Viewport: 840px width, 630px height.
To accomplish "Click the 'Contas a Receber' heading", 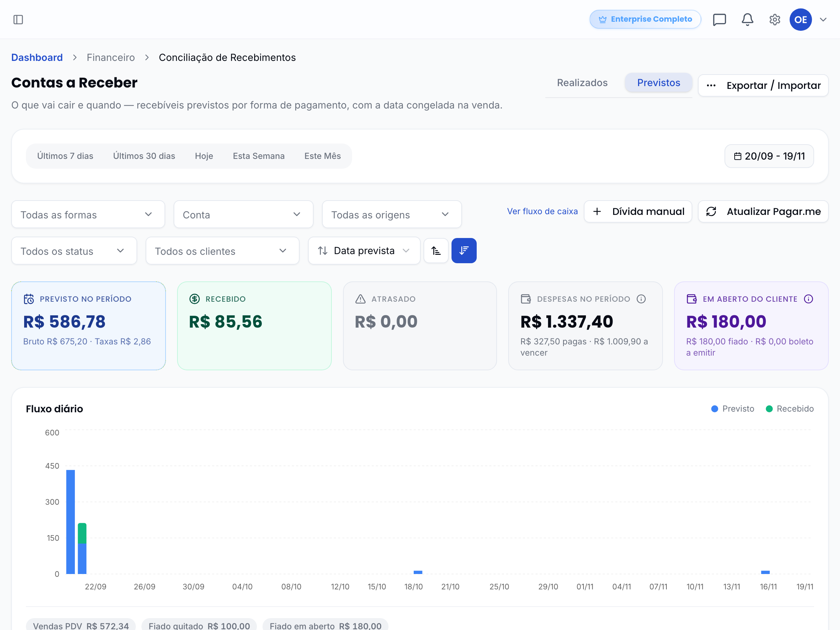I will [x=74, y=83].
